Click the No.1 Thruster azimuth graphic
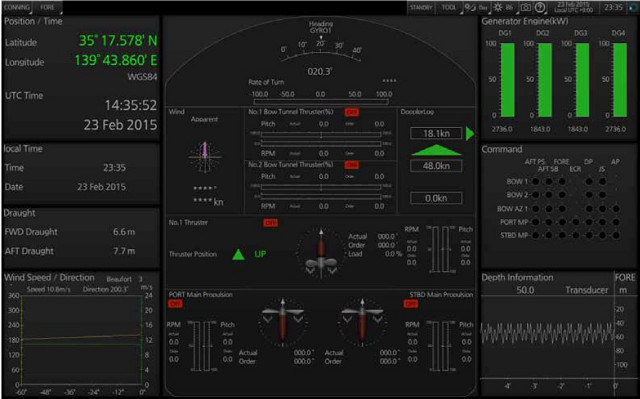The image size is (640, 399). tap(321, 254)
